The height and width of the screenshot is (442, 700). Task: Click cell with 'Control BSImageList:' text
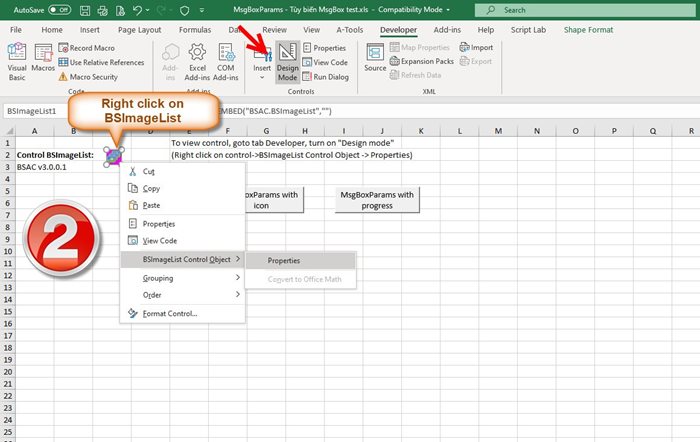pos(55,155)
